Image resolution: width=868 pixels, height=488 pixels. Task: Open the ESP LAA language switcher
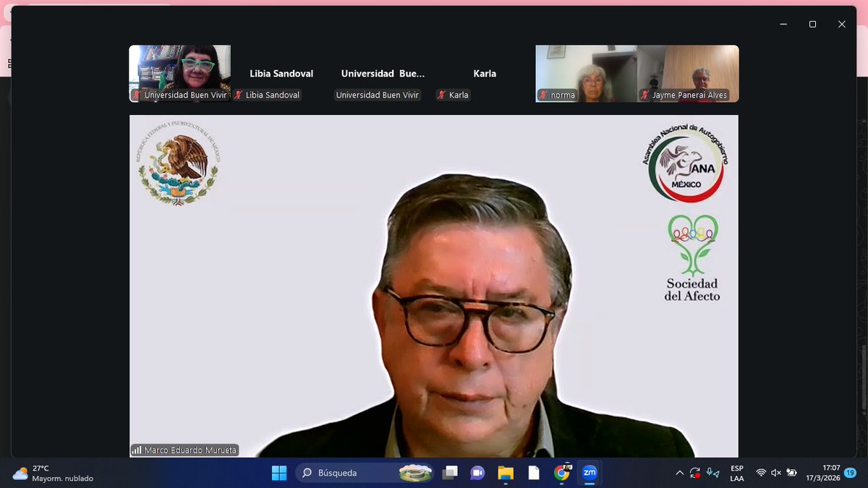click(737, 473)
